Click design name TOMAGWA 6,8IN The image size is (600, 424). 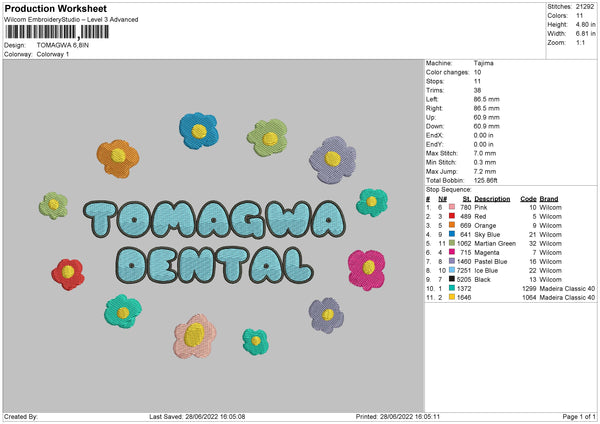tap(63, 45)
